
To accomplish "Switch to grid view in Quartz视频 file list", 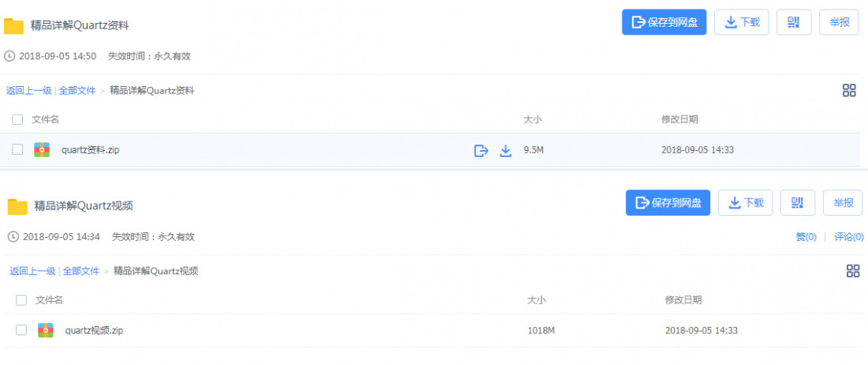I will (x=853, y=272).
